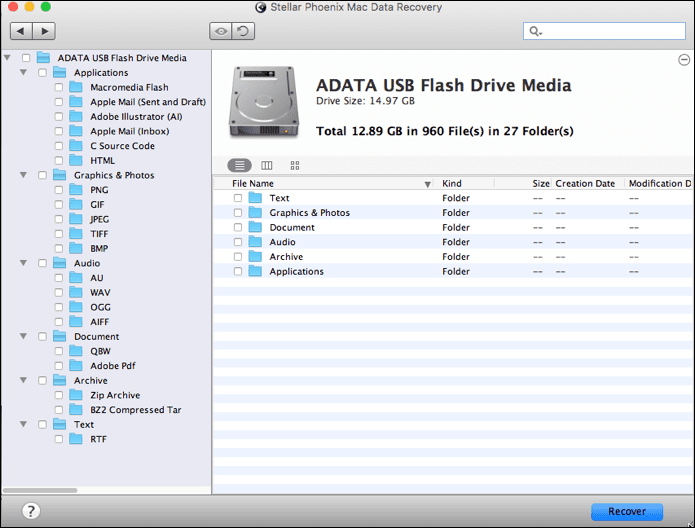The image size is (695, 528).
Task: Click the "Applications" name in file list
Action: point(297,271)
